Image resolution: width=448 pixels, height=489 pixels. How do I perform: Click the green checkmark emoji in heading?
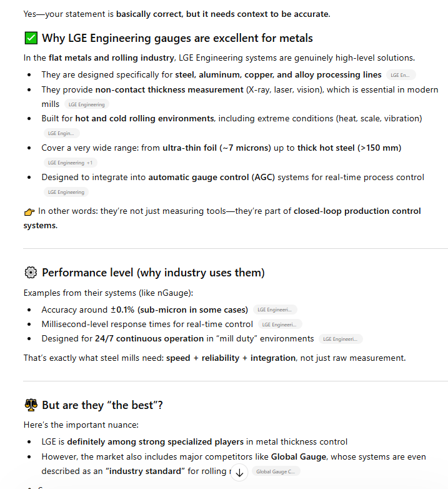[31, 39]
